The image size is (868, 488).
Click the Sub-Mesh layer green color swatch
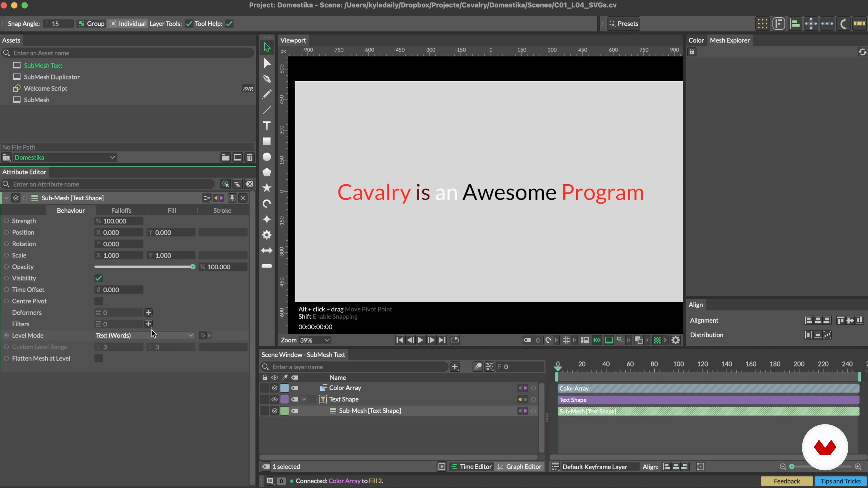[x=284, y=411]
